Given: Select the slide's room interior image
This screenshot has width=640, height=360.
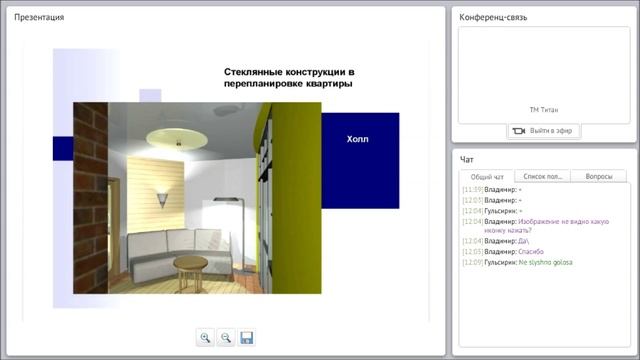Looking at the screenshot, I should (x=197, y=198).
